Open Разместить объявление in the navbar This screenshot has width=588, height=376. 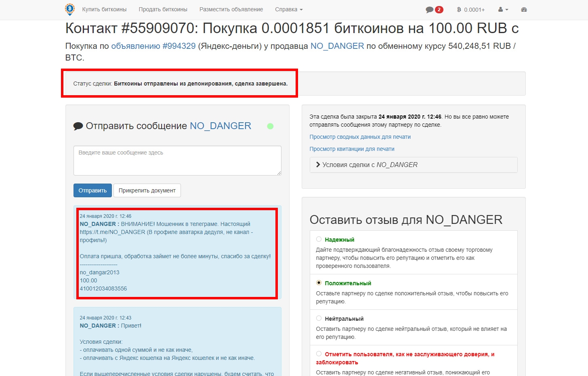[x=231, y=10]
